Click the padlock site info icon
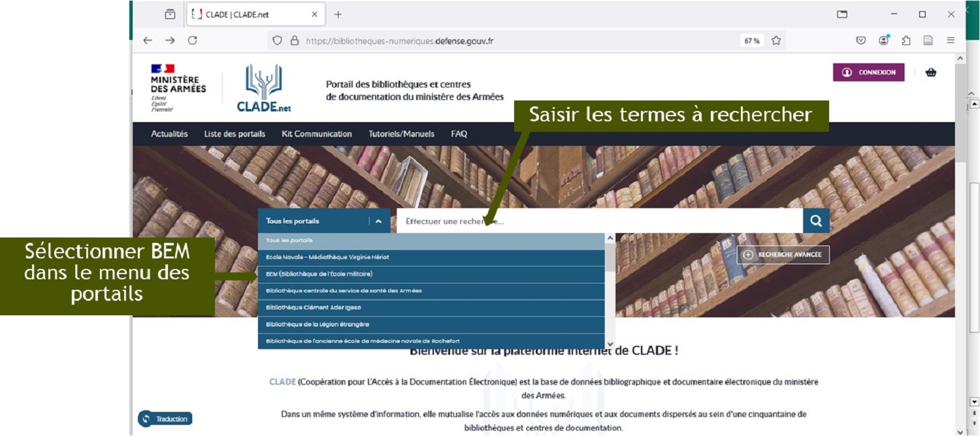Image resolution: width=980 pixels, height=436 pixels. point(295,40)
